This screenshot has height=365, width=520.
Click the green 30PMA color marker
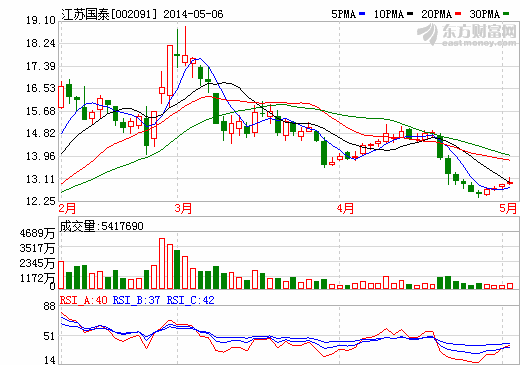[x=506, y=14]
